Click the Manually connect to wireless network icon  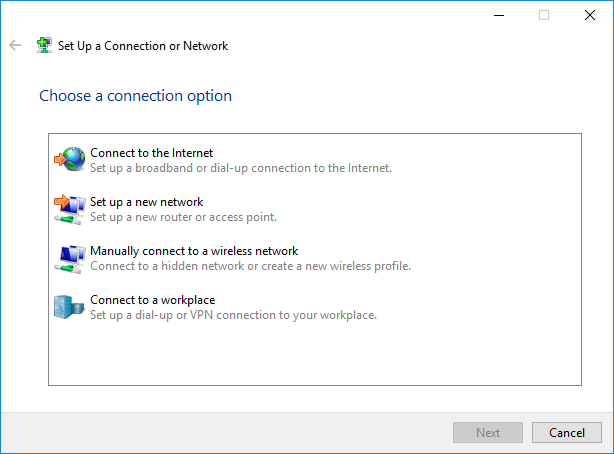click(70, 257)
